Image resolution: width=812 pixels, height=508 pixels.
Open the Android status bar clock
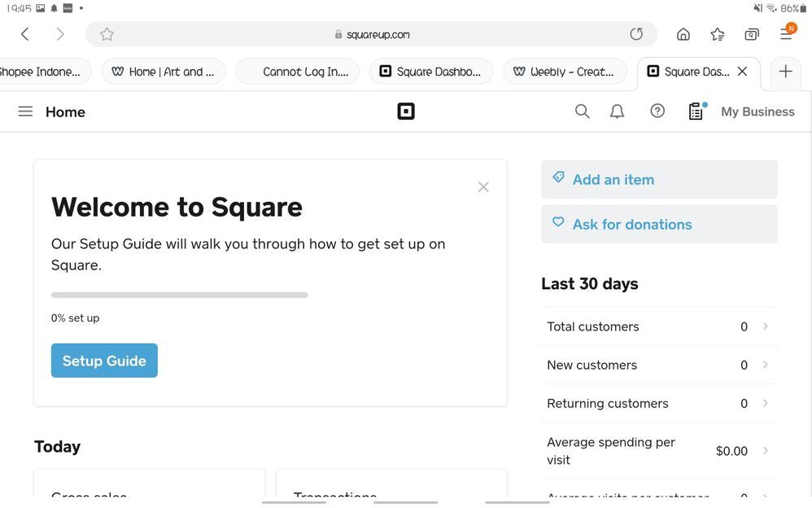20,8
